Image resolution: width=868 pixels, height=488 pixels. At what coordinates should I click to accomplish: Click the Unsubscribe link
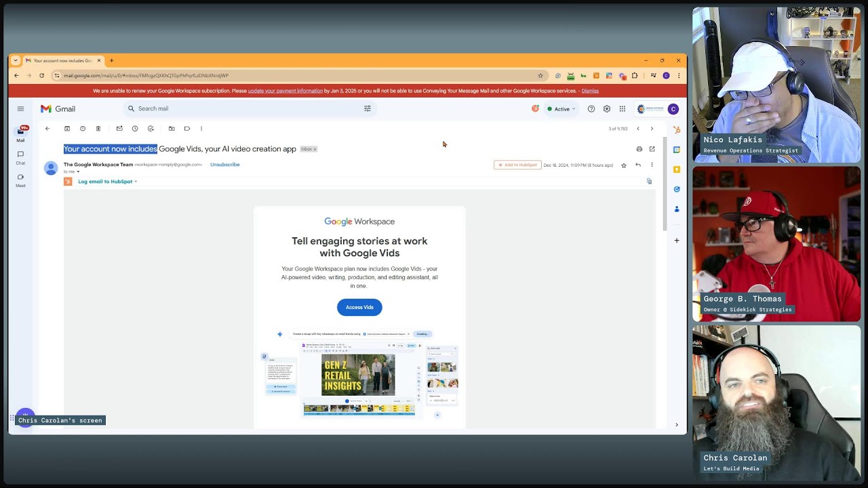coord(224,165)
